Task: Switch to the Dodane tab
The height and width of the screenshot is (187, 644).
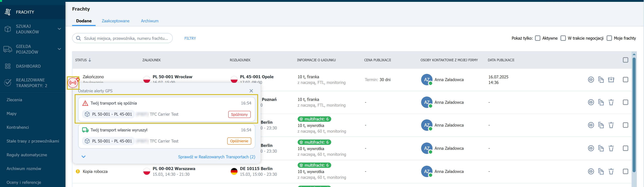Action: [x=84, y=21]
